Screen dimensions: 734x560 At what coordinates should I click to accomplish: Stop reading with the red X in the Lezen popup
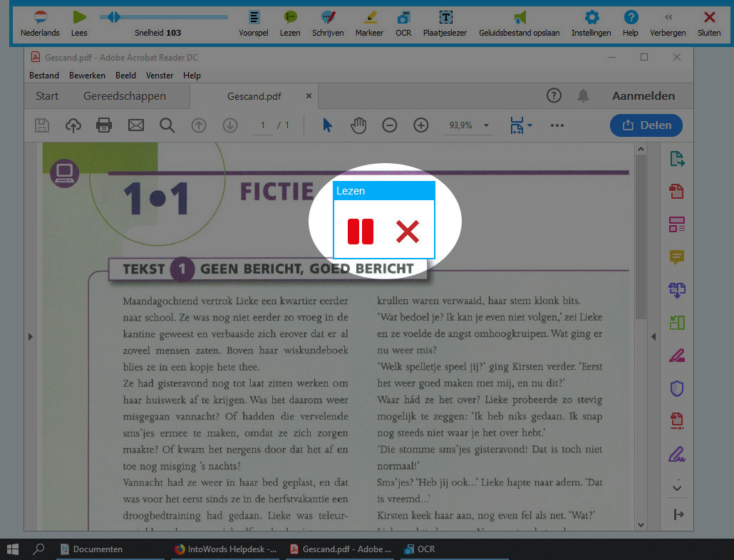[x=407, y=232]
